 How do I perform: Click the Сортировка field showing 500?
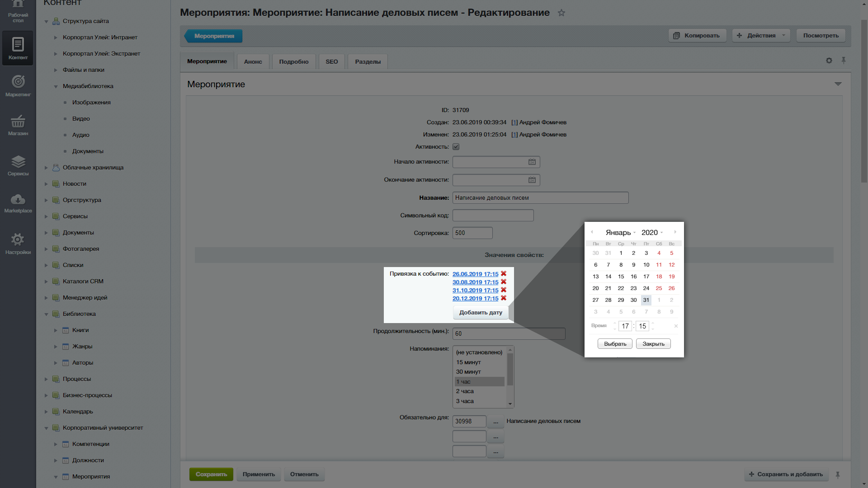click(x=472, y=233)
